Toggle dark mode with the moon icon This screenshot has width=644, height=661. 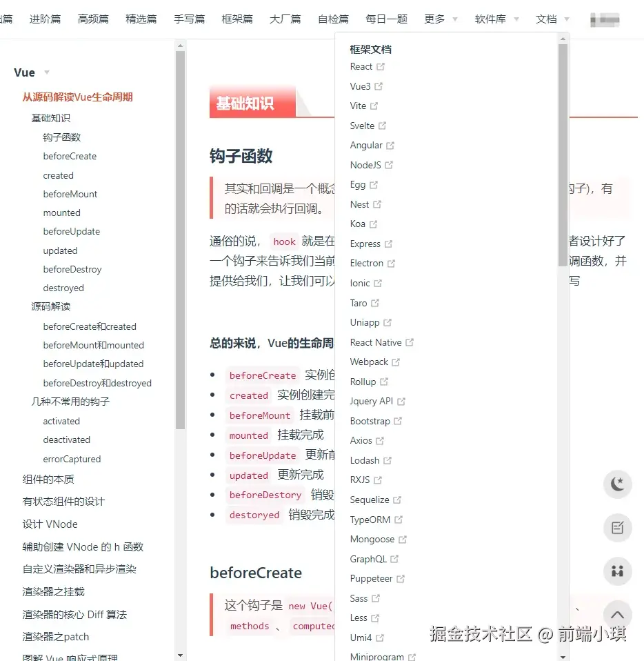coord(618,484)
